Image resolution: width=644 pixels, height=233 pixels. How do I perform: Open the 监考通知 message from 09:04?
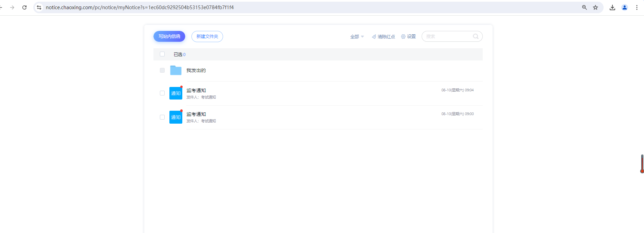(196, 90)
